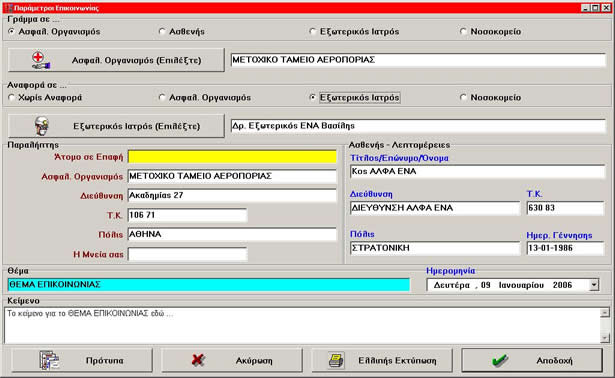Maximize the Παράμετροι Επικοινωνίας window
The image size is (615, 378).
coord(595,7)
